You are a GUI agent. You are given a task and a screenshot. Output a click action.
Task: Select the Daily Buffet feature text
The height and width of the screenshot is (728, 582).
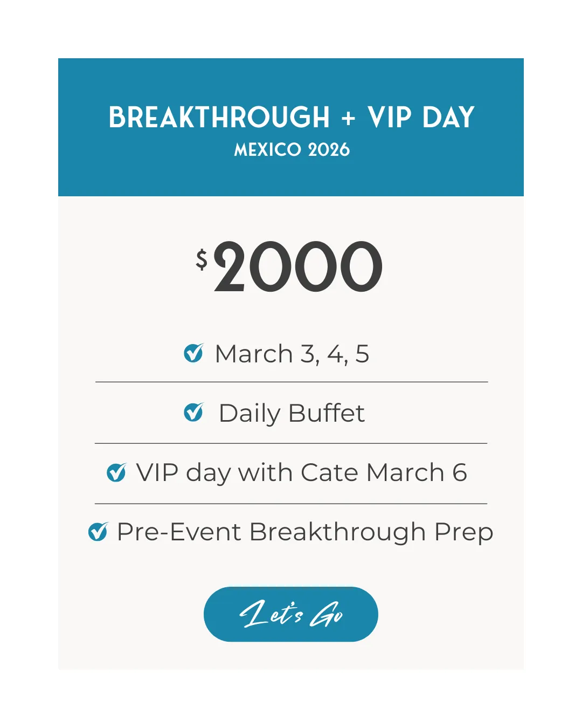point(292,414)
